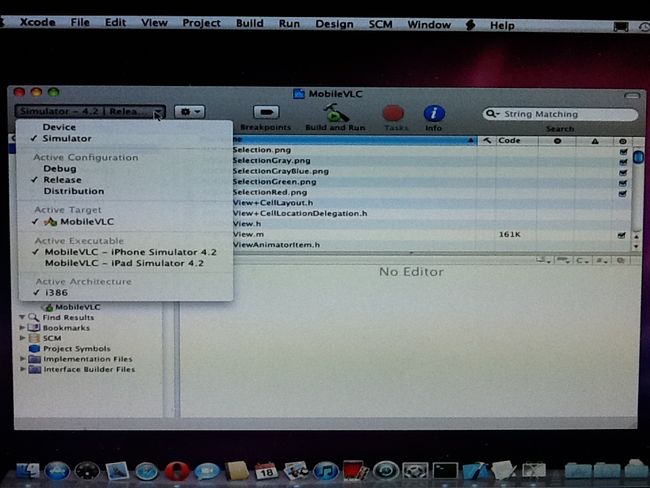Open iTunes from the Dock
The height and width of the screenshot is (488, 650).
click(326, 471)
